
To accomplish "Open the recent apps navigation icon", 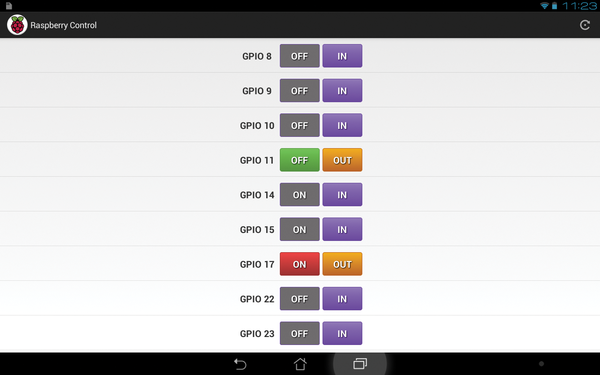I will click(360, 364).
